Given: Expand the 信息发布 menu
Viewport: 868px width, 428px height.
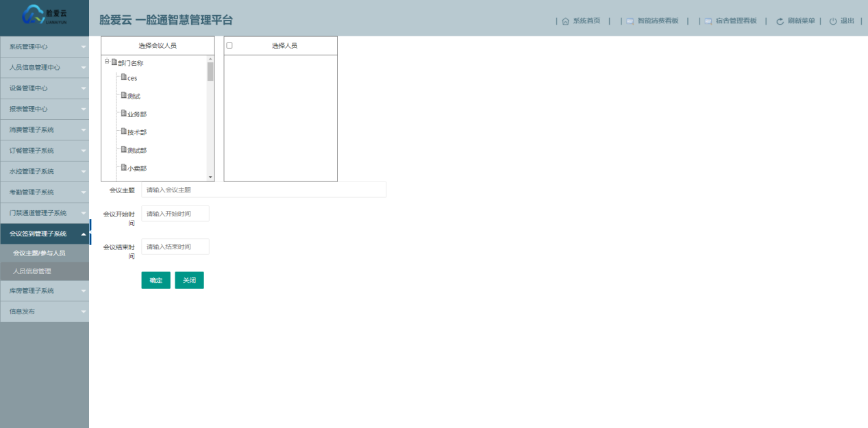Looking at the screenshot, I should click(x=45, y=312).
